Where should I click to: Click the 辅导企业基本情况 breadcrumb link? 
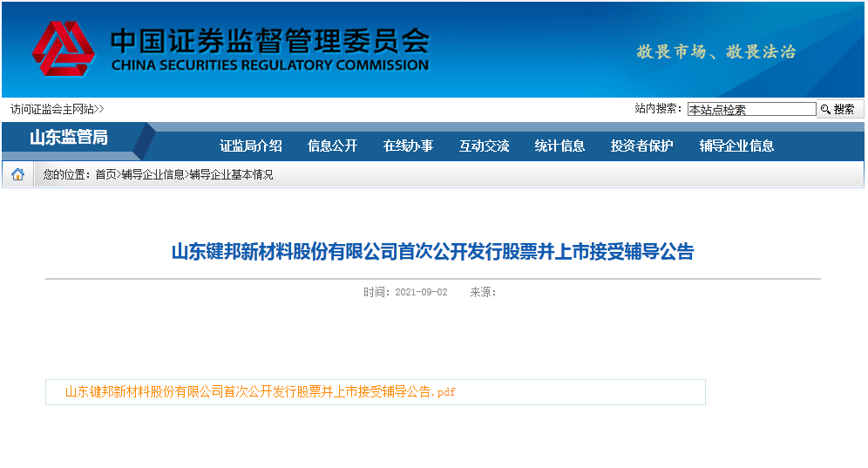231,174
